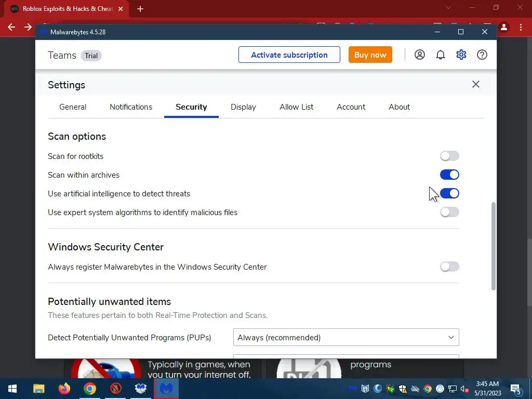Open Windows Security shield tray icon
Screen dimensions: 532x399
coord(403,389)
